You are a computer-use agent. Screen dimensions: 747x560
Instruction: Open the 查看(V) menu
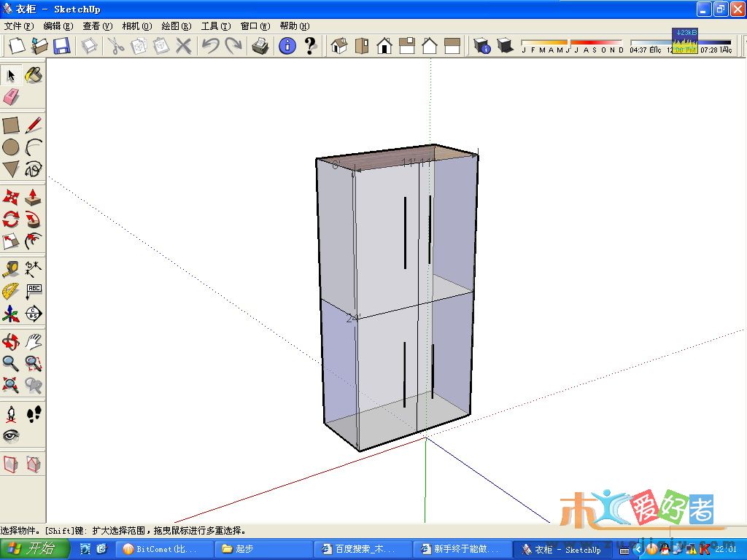click(x=98, y=26)
